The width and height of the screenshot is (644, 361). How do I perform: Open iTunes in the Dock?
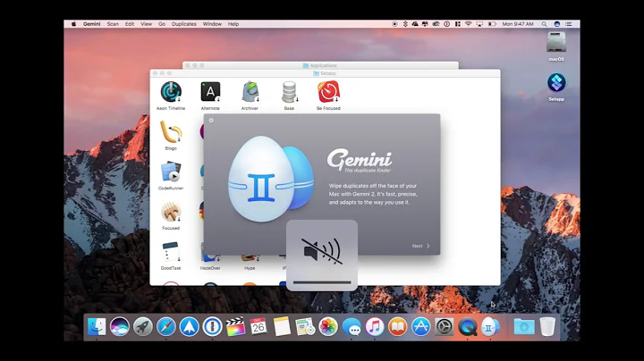click(x=375, y=326)
